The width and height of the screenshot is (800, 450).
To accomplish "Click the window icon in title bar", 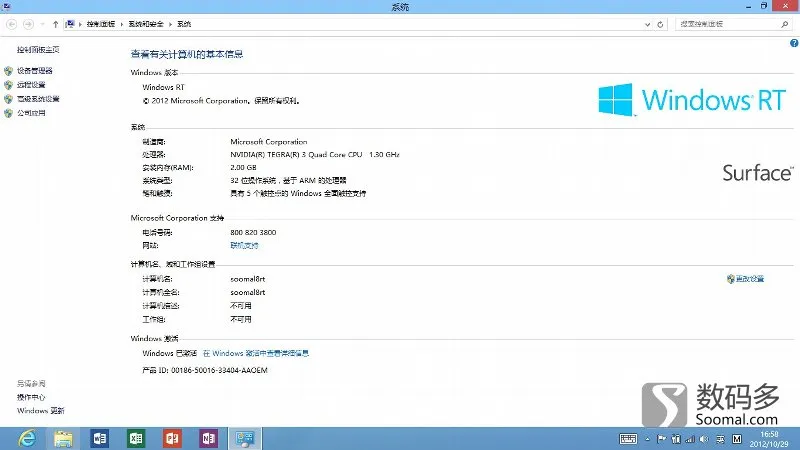I will click(6, 6).
